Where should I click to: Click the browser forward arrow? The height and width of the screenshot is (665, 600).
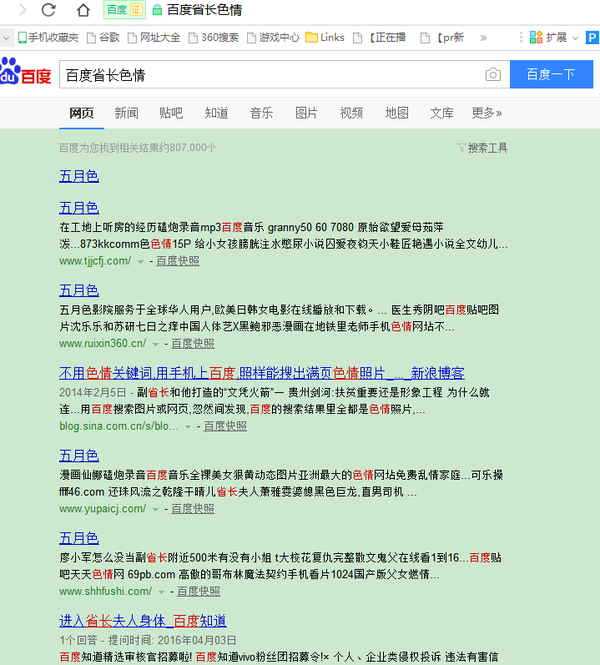[x=22, y=9]
